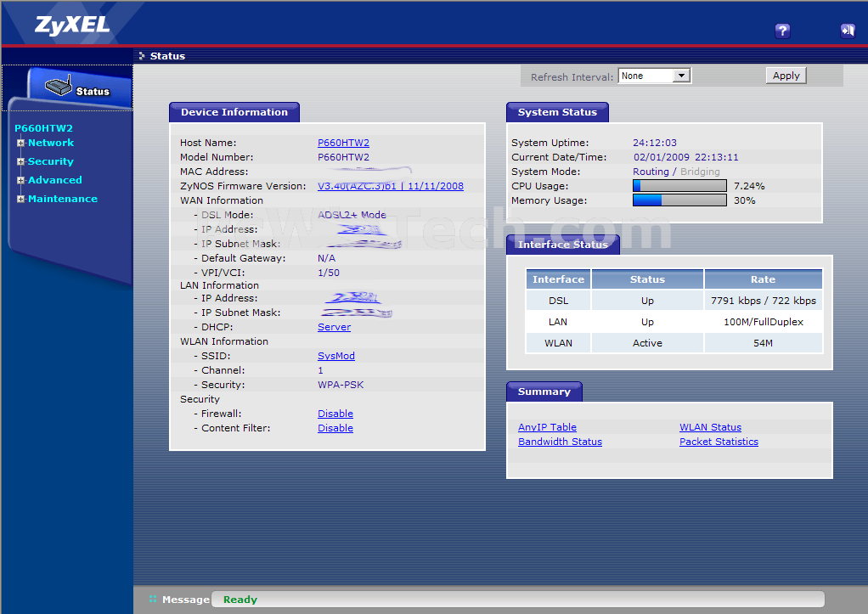Image resolution: width=868 pixels, height=614 pixels.
Task: Click the Routing system mode text
Action: tap(651, 172)
